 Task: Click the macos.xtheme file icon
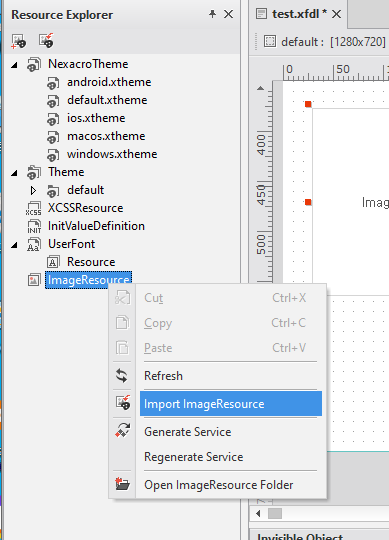tap(53, 137)
